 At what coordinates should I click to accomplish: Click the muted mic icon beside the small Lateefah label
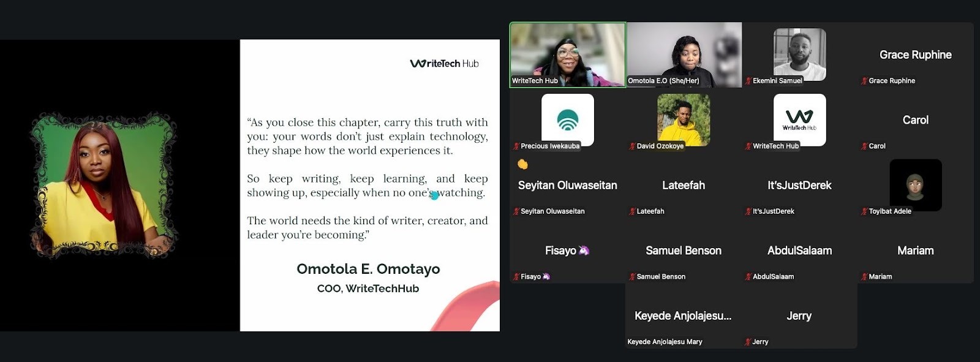(632, 211)
